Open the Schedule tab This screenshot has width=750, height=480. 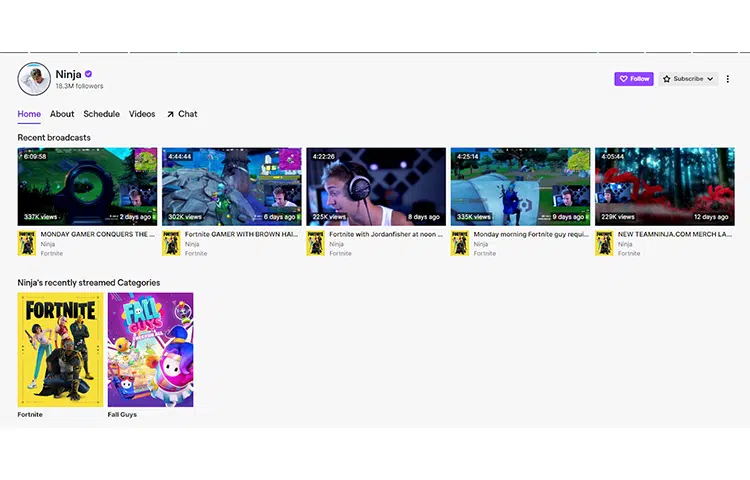tap(101, 114)
